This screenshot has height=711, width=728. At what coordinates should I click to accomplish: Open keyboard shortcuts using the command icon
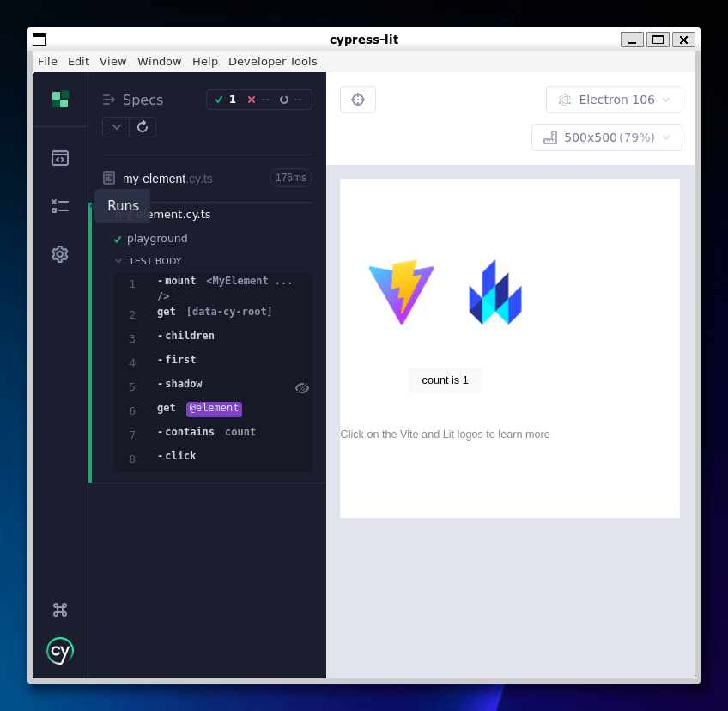pyautogui.click(x=60, y=609)
